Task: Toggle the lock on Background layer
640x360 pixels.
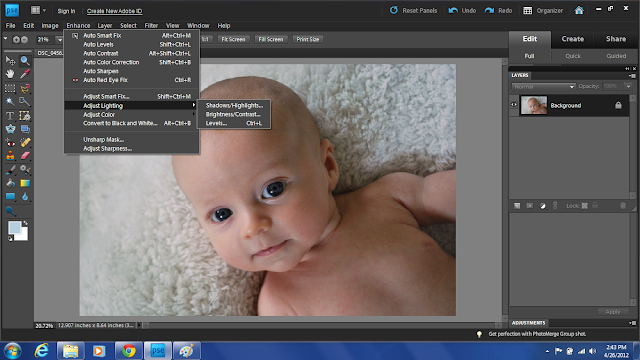Action: 618,105
